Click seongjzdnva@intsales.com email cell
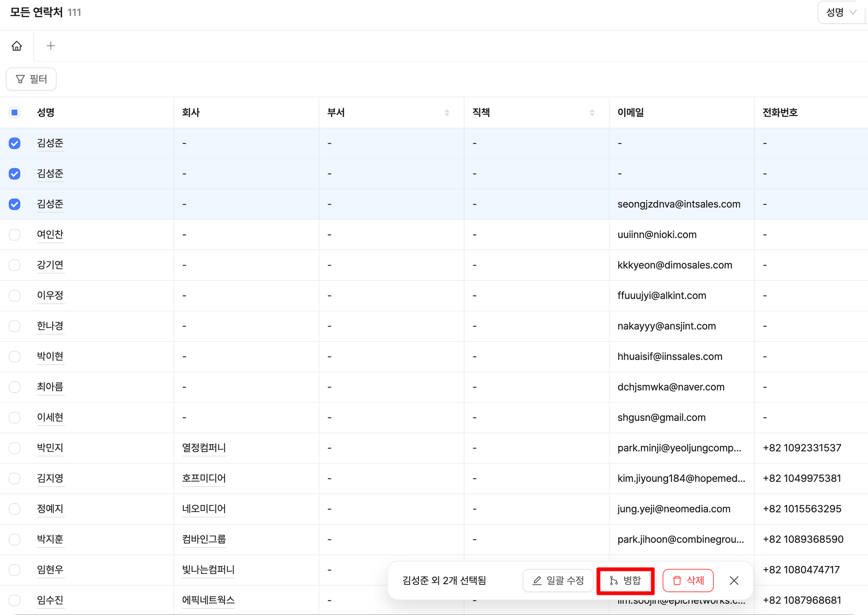Image resolution: width=868 pixels, height=615 pixels. click(679, 204)
